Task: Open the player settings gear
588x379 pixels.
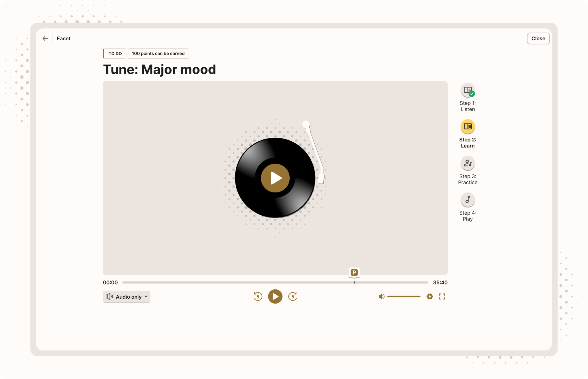Action: pyautogui.click(x=429, y=296)
